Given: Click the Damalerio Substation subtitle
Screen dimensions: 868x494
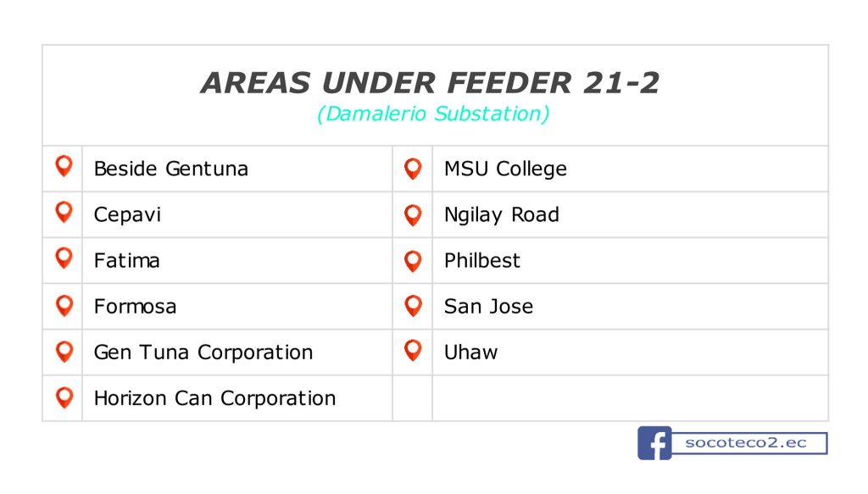Looking at the screenshot, I should click(x=433, y=114).
